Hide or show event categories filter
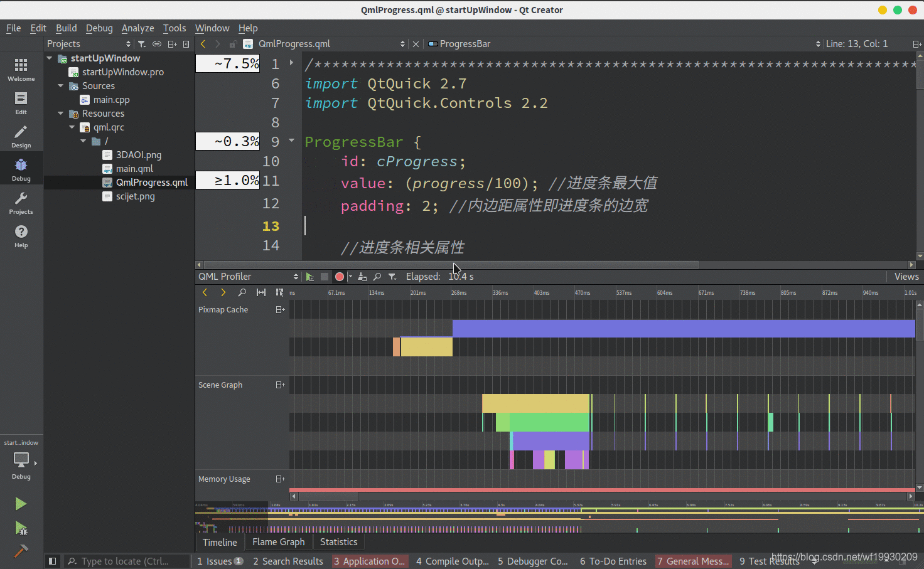The height and width of the screenshot is (569, 924). tap(392, 277)
